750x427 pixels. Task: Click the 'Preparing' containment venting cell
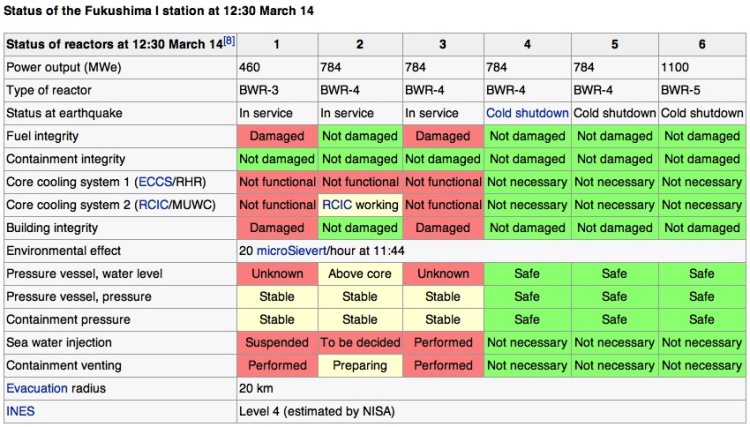360,366
